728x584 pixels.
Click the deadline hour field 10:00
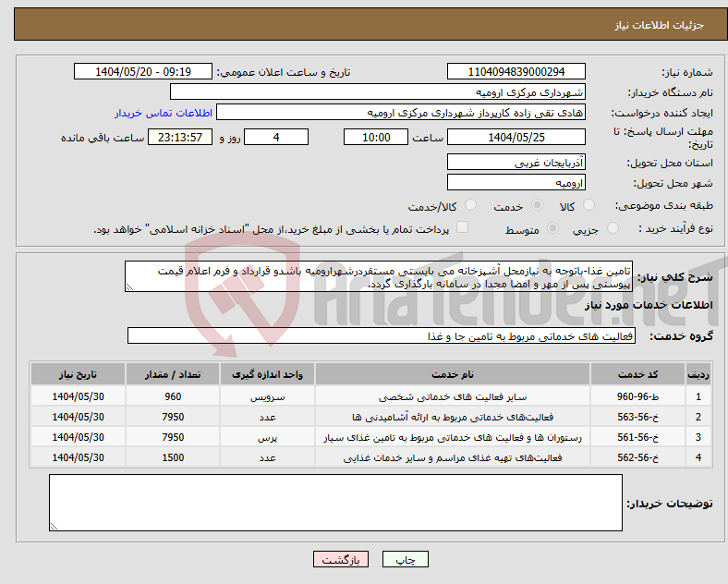[x=376, y=137]
